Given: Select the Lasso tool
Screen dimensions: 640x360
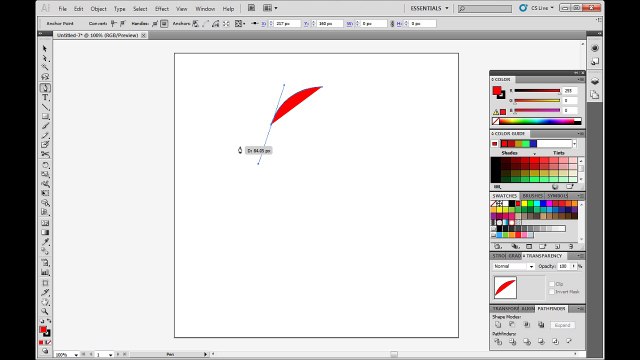Looking at the screenshot, I should [45, 77].
